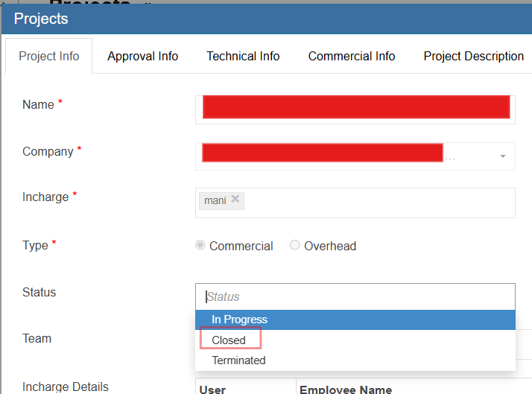Switch to the Approval Info tab

click(142, 57)
